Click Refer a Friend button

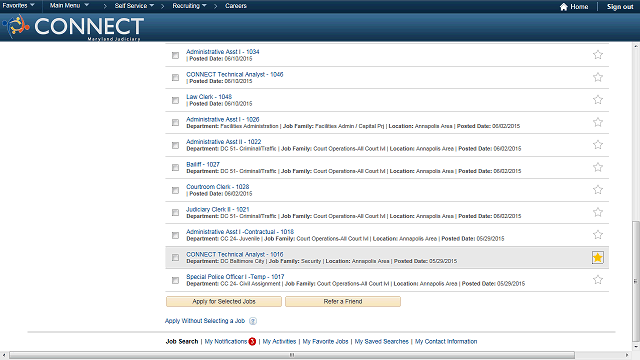(343, 302)
